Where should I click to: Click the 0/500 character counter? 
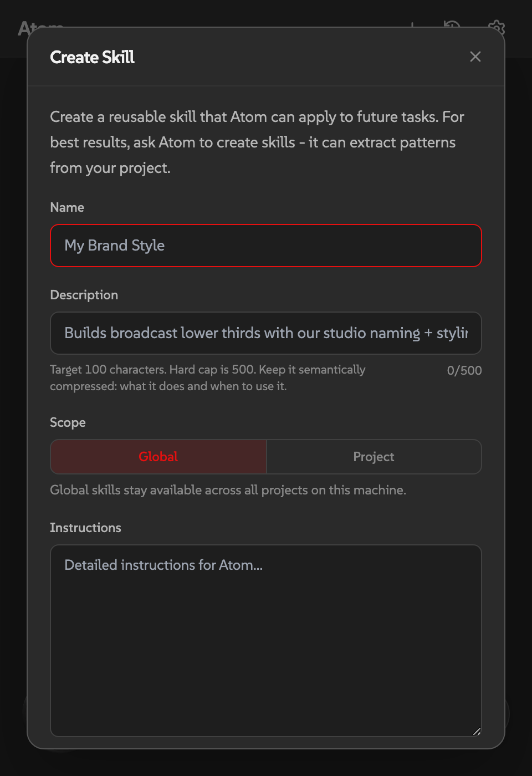point(464,370)
